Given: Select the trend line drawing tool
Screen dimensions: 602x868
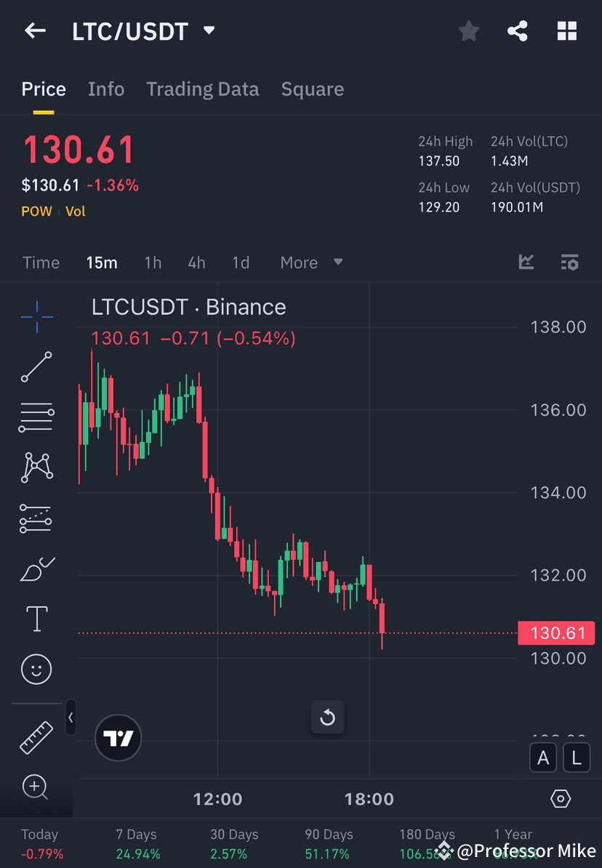Looking at the screenshot, I should click(36, 367).
